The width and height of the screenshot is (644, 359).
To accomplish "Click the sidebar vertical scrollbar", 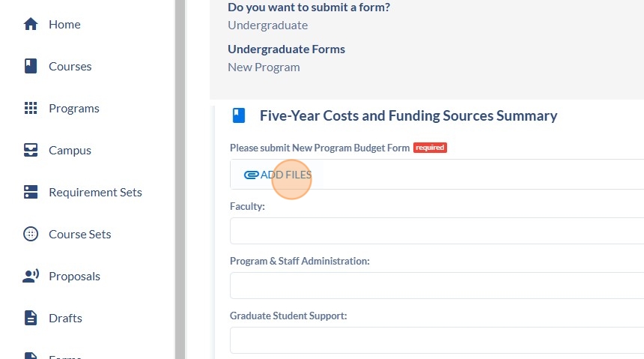I will pos(180,179).
